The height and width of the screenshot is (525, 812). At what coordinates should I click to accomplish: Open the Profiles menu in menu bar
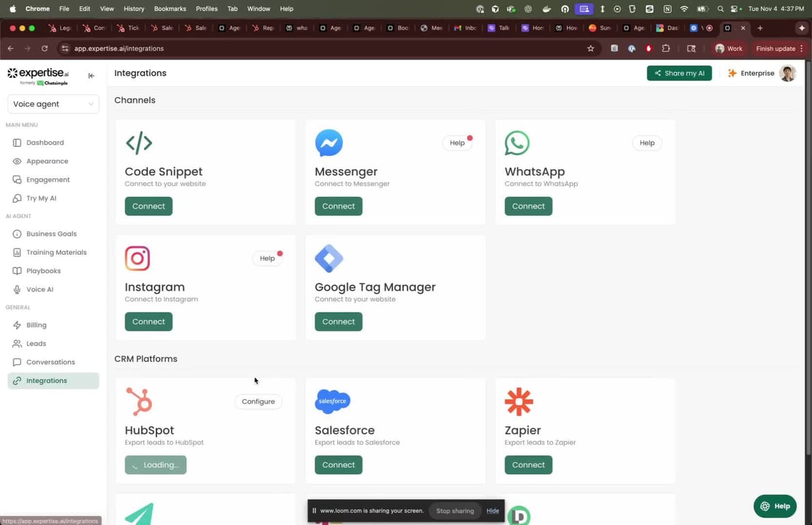point(206,9)
